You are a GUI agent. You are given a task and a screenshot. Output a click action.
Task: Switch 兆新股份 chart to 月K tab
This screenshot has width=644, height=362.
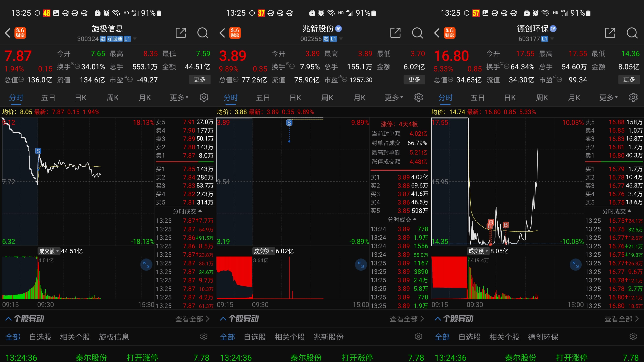pyautogui.click(x=360, y=97)
